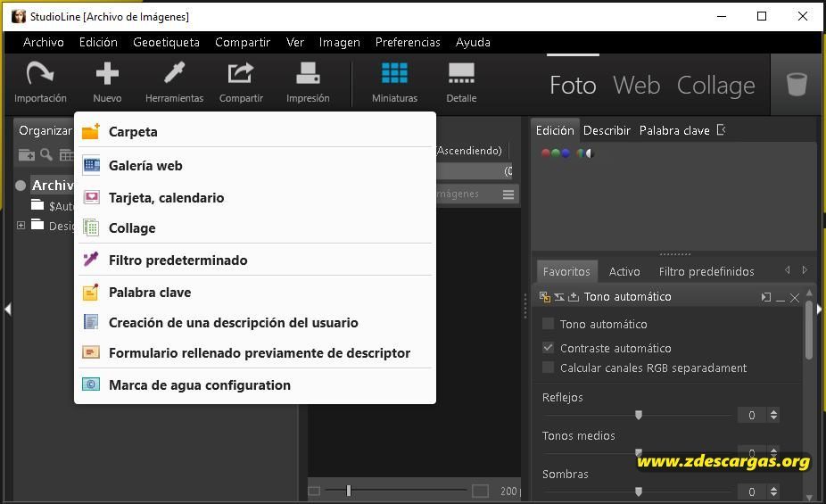The image size is (826, 504).
Task: Switch to the Foto mode
Action: coord(573,85)
